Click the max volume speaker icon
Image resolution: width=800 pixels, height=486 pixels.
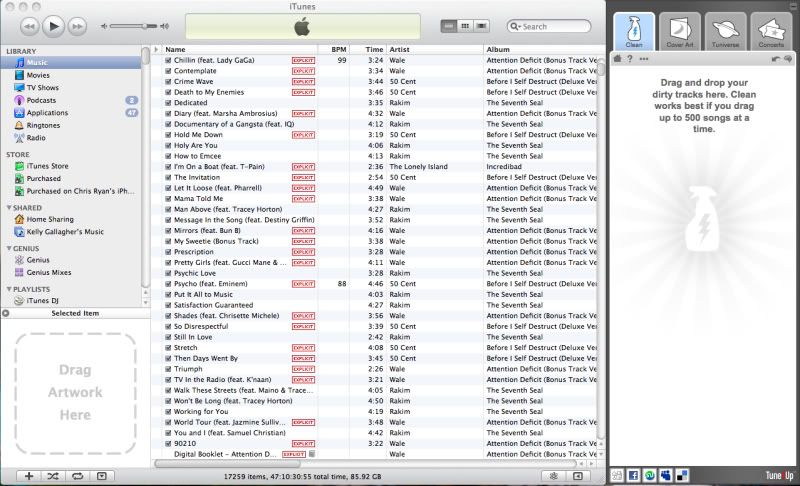(x=164, y=26)
